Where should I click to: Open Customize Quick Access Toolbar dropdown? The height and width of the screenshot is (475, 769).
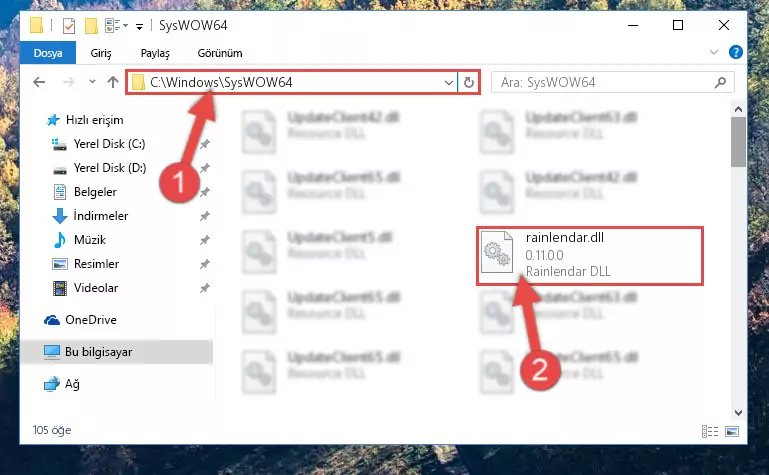click(x=140, y=26)
